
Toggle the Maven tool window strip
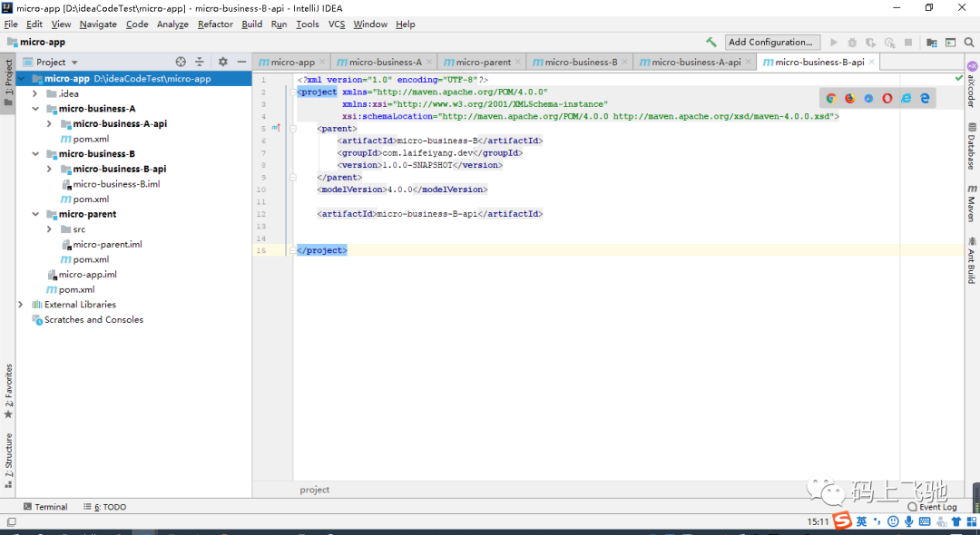point(972,203)
